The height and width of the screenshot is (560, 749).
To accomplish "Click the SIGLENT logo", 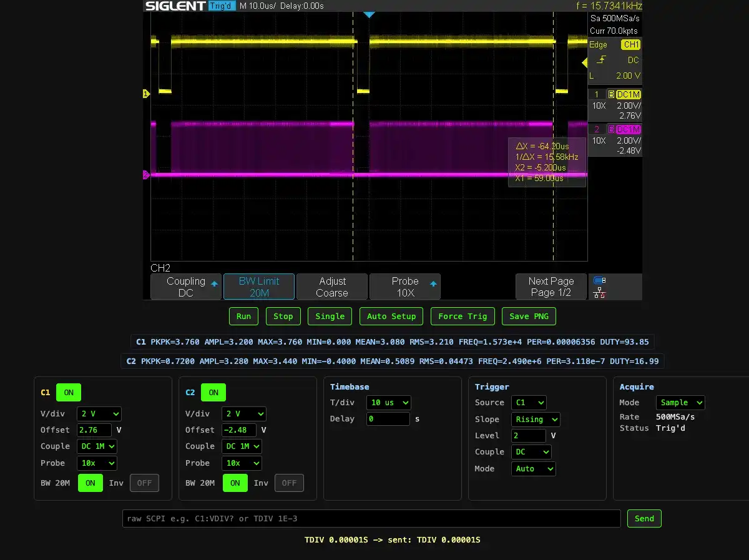I will click(175, 6).
